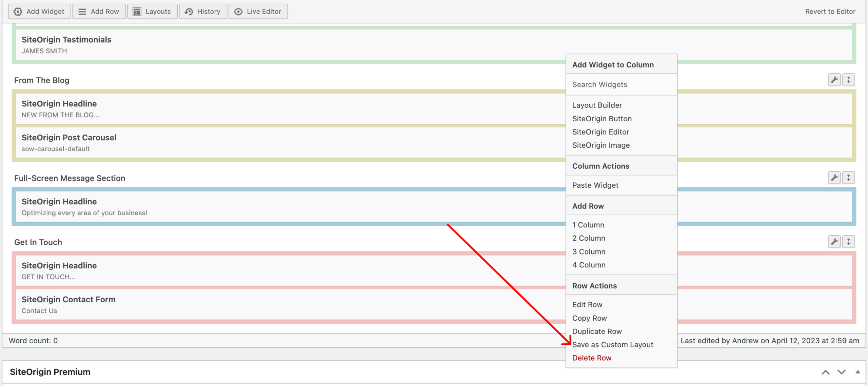Select Save as Custom Layout menu entry
The width and height of the screenshot is (868, 386).
pos(612,345)
